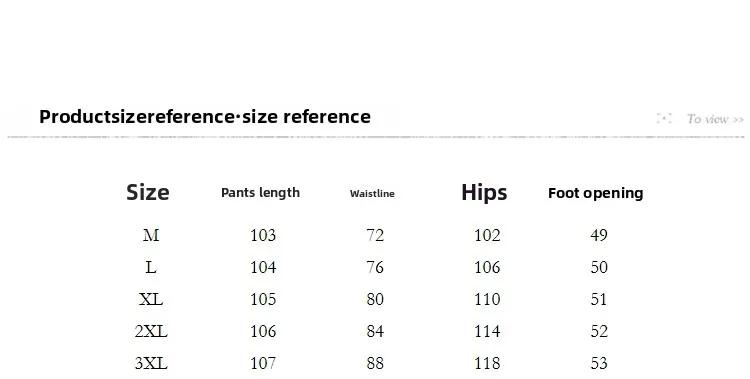The image size is (750, 379).
Task: Click hips value 110
Action: 487,299
